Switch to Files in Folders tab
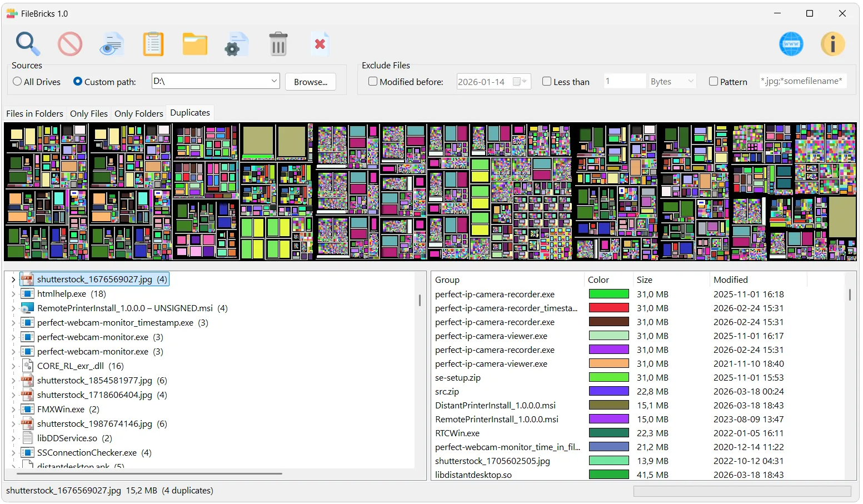 pyautogui.click(x=34, y=113)
